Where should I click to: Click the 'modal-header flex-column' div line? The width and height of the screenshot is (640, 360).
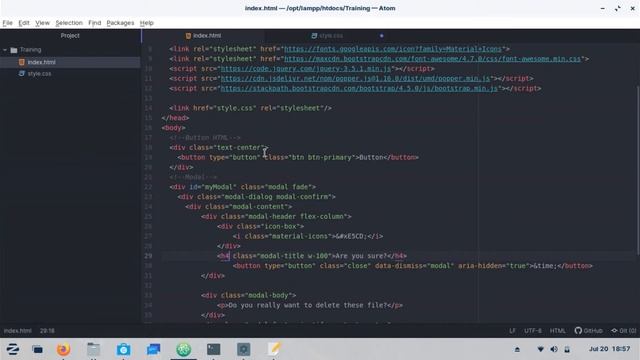(x=276, y=217)
